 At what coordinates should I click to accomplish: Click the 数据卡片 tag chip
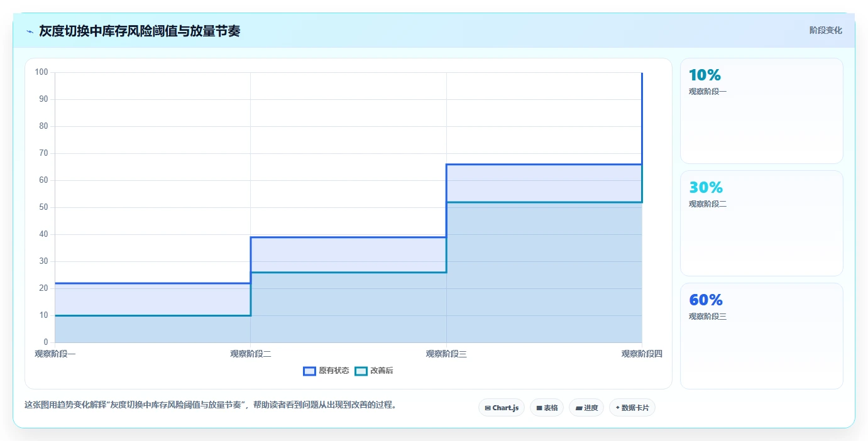tap(632, 408)
